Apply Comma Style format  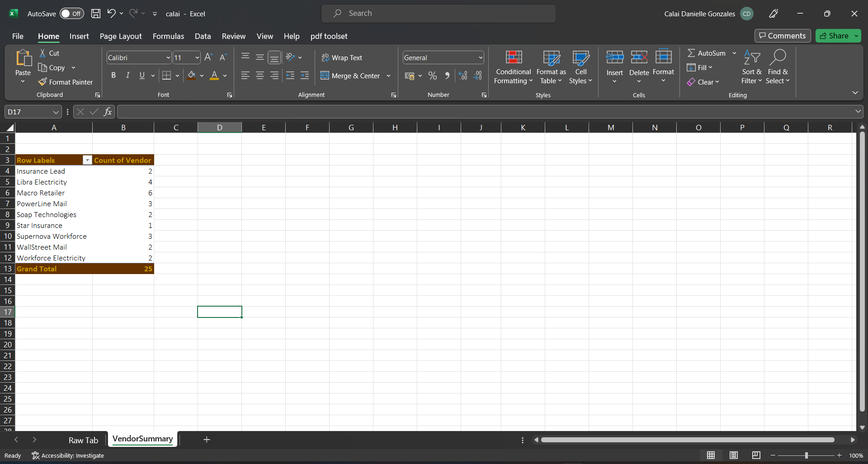(447, 76)
